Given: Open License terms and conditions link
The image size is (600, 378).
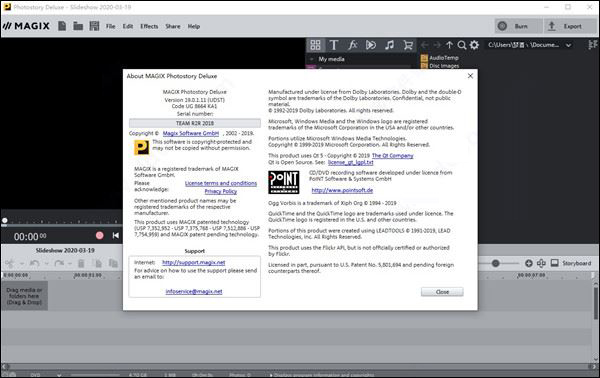Looking at the screenshot, I should (x=221, y=183).
